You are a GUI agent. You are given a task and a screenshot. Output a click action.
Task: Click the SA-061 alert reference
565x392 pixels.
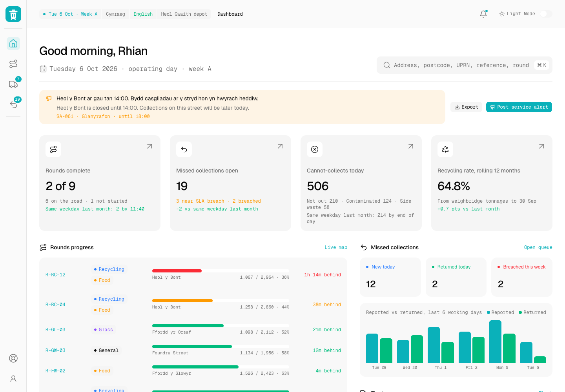pos(65,116)
